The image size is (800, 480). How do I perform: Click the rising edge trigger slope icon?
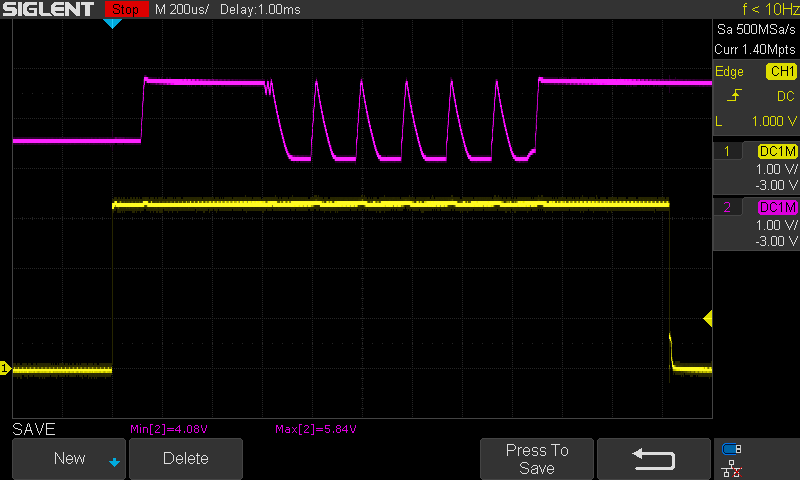point(734,95)
